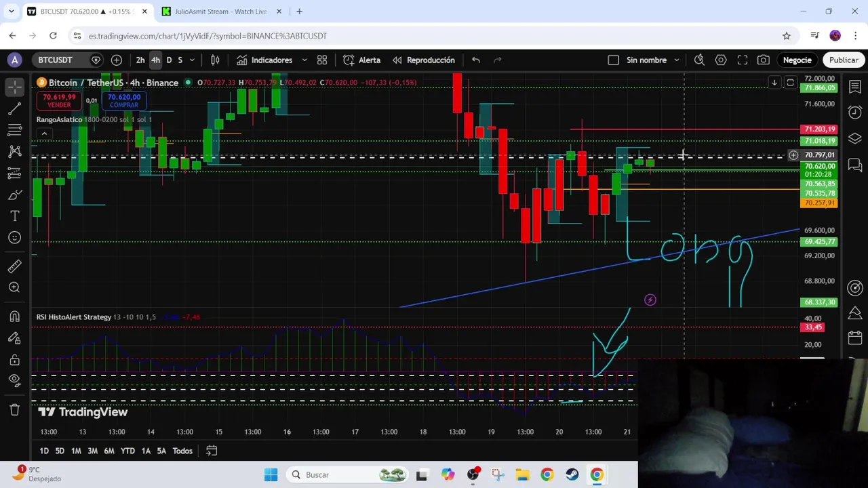Undo the last chart action
This screenshot has width=868, height=488.
pyautogui.click(x=476, y=60)
